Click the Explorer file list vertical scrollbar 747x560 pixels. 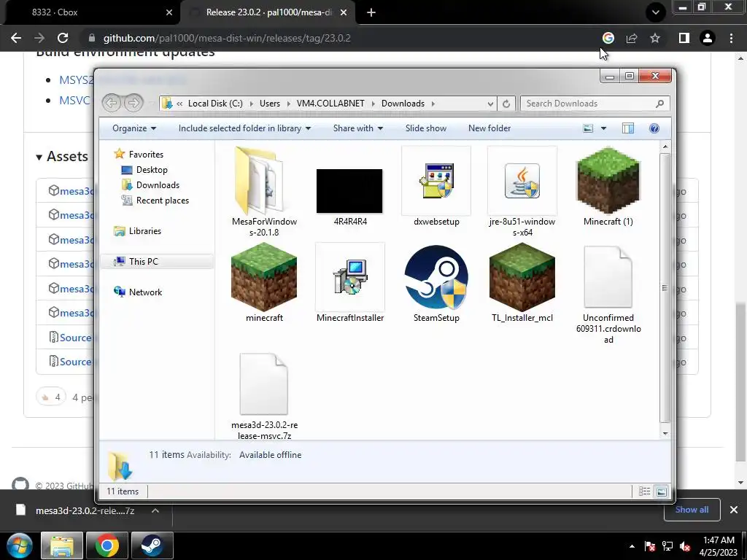pos(665,288)
